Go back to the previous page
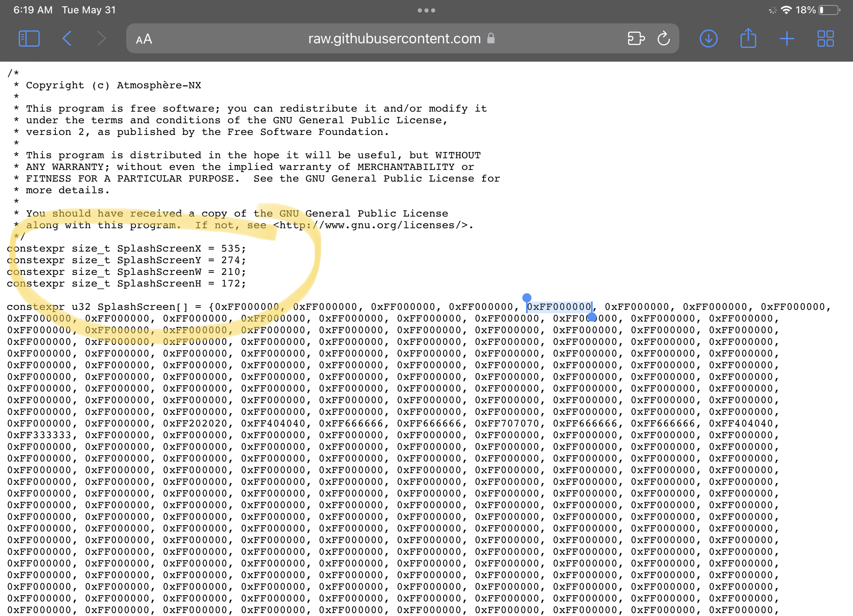This screenshot has height=616, width=853. point(67,39)
